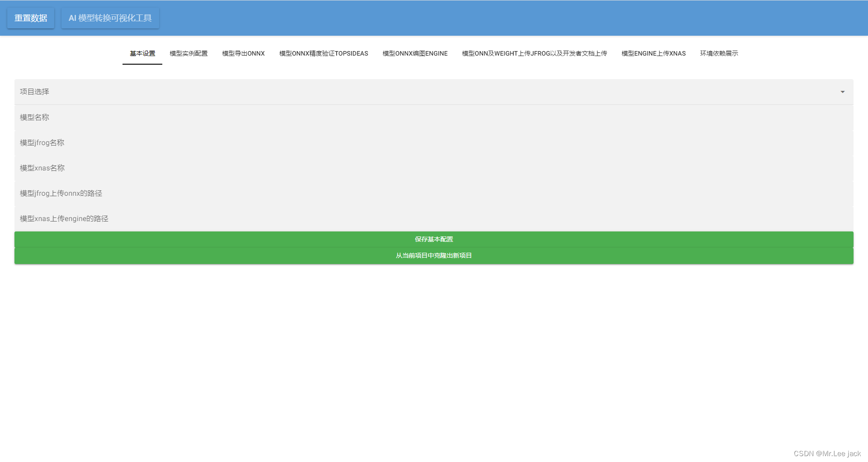
Task: Expand the 项目选择 dropdown arrow
Action: coord(843,92)
